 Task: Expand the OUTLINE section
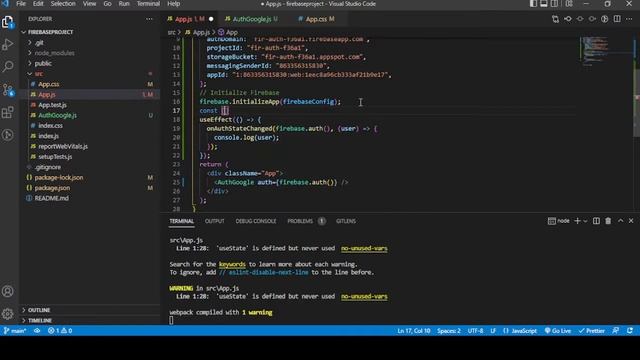(39, 310)
